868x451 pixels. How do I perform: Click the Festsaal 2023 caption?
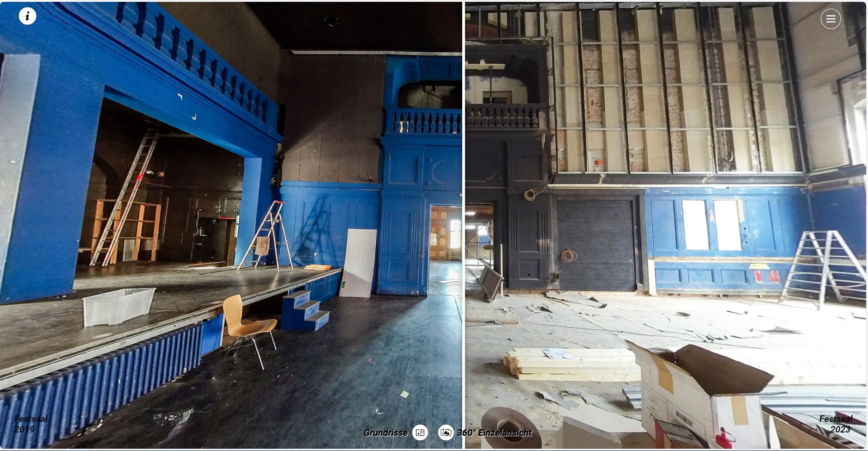point(836,424)
